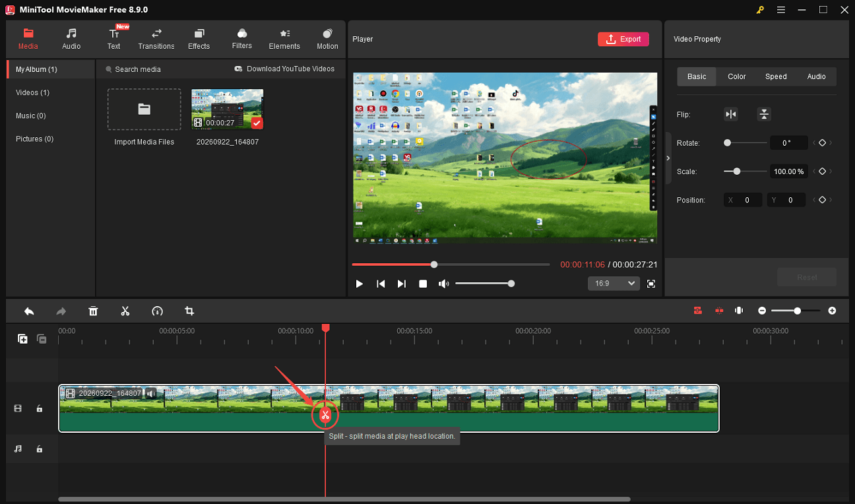Click the zoom-to-fit timeline icon
This screenshot has height=504, width=855.
click(x=739, y=311)
